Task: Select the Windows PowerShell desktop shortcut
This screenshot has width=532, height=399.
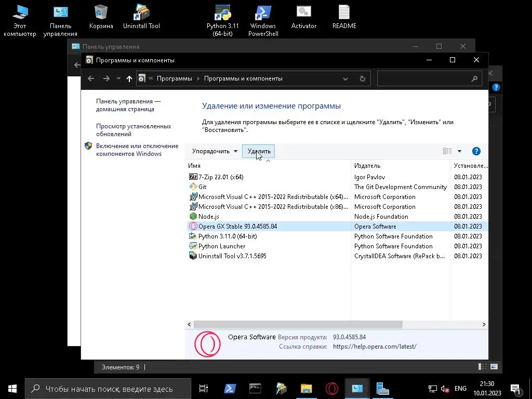Action: 263,20
